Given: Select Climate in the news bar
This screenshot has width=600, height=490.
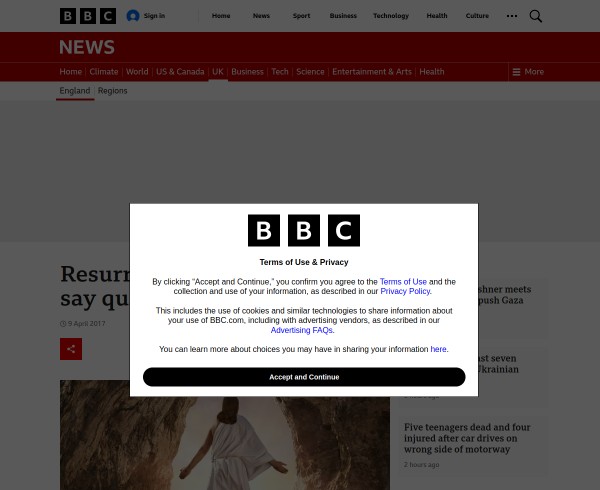Looking at the screenshot, I should 104,72.
